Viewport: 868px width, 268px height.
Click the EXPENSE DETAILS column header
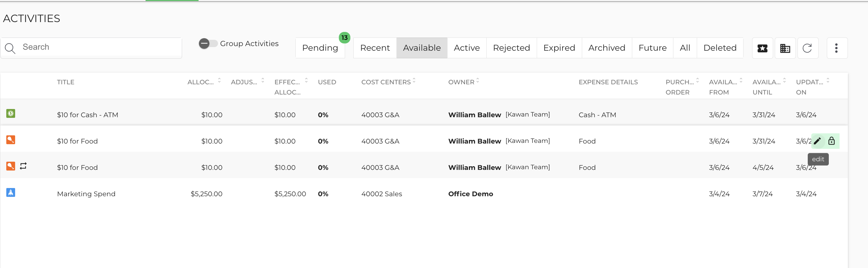608,82
